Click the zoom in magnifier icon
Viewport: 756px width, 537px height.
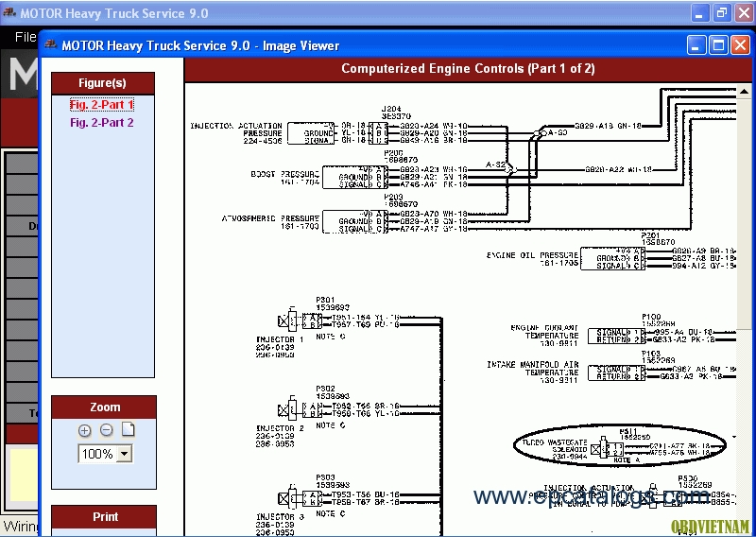84,430
